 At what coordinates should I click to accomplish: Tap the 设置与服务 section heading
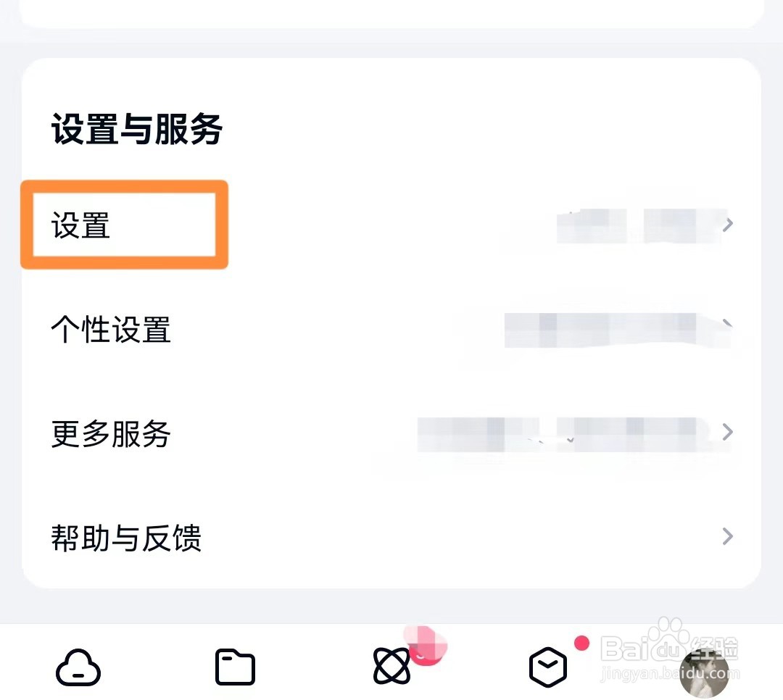(137, 129)
